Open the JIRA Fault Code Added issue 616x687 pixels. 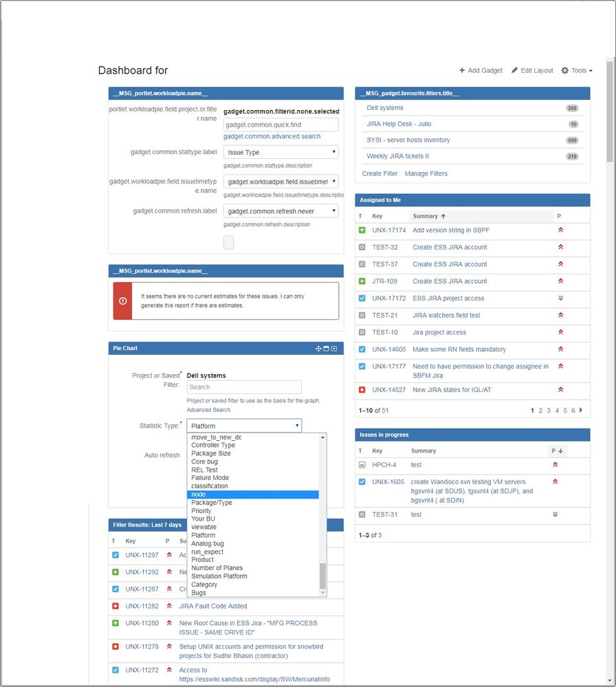[213, 606]
